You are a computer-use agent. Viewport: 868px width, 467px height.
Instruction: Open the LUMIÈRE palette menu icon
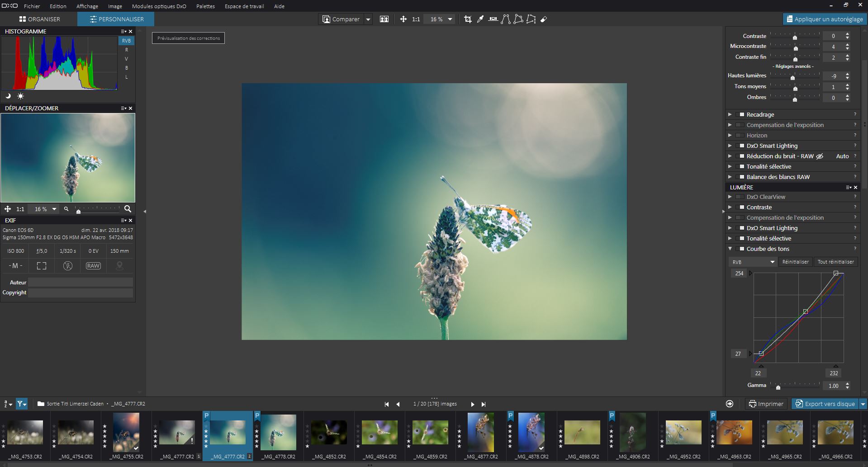pyautogui.click(x=849, y=187)
